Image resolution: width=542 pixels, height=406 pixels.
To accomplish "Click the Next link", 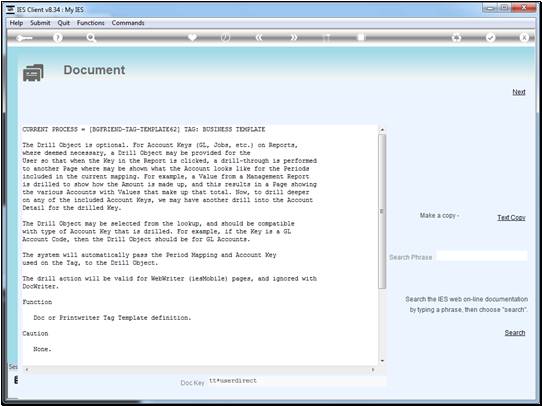I will [x=519, y=92].
